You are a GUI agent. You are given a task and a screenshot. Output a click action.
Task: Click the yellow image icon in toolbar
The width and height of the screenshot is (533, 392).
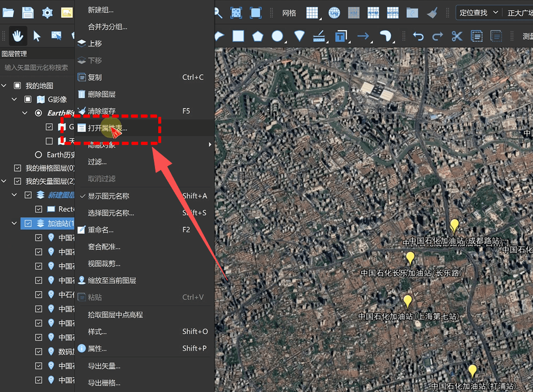point(66,13)
